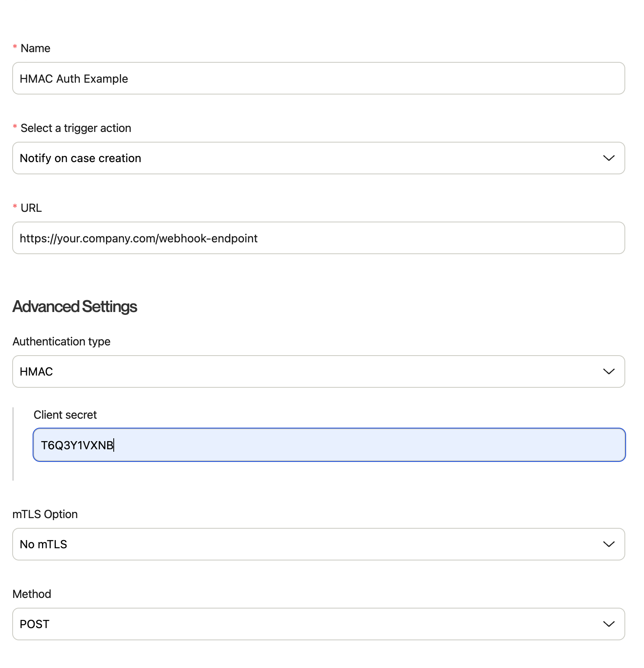
Task: Click the Name field containing 'HMAC Auth Example'
Action: point(318,78)
